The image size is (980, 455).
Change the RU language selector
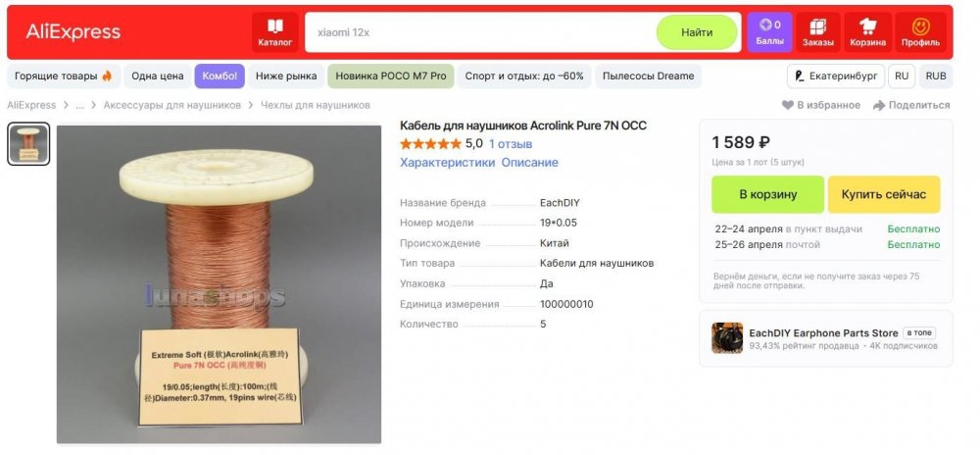(x=902, y=76)
